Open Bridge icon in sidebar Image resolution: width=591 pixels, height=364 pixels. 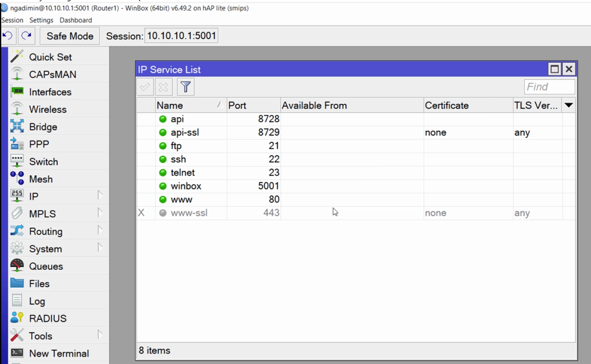17,127
